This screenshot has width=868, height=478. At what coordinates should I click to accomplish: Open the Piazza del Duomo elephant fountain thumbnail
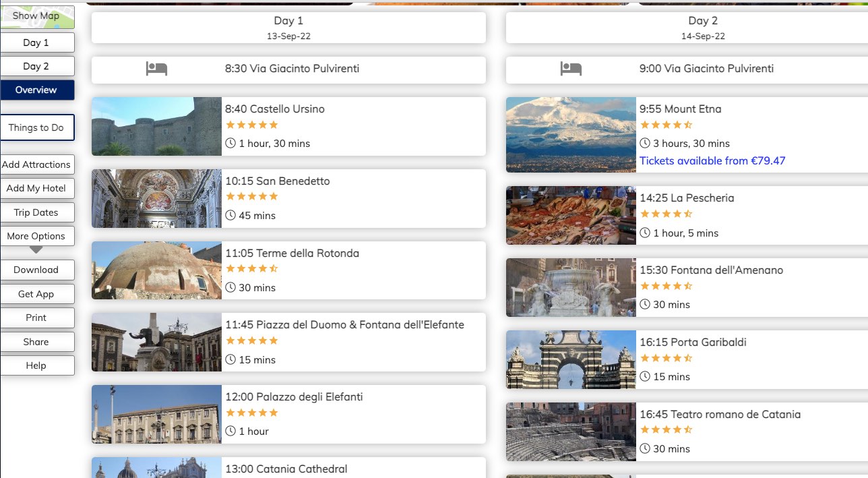coord(156,342)
